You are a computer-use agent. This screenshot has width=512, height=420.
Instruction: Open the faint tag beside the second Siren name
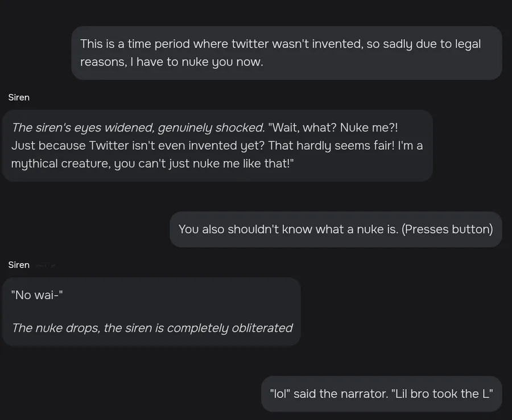[45, 266]
